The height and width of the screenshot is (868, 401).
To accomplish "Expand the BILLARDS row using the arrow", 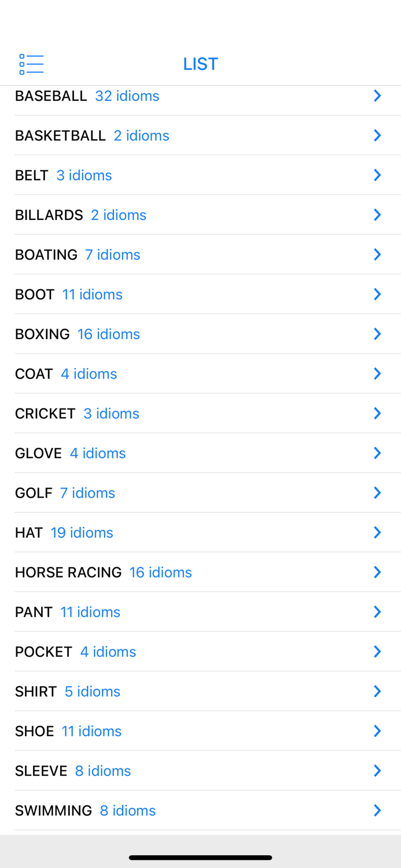I will (x=378, y=214).
